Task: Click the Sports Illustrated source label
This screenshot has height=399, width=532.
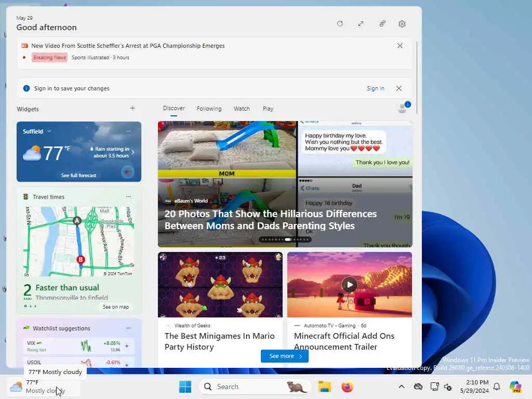Action: click(x=90, y=58)
